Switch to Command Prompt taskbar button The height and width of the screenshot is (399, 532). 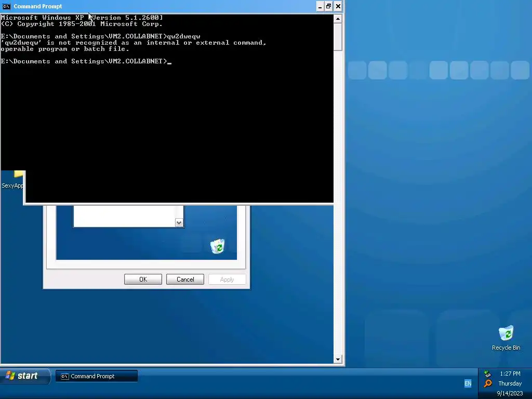click(x=96, y=376)
